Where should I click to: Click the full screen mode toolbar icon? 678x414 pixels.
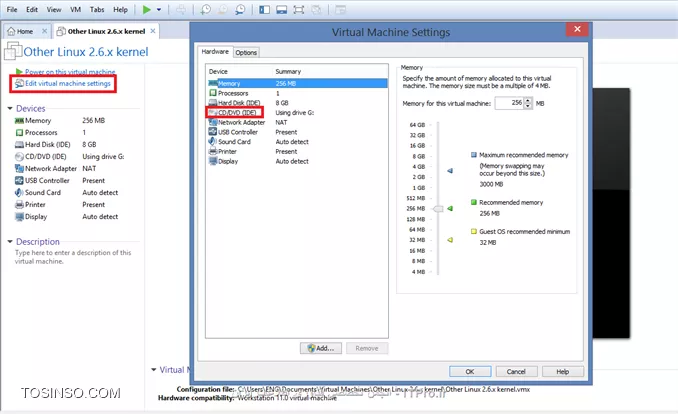coord(299,10)
